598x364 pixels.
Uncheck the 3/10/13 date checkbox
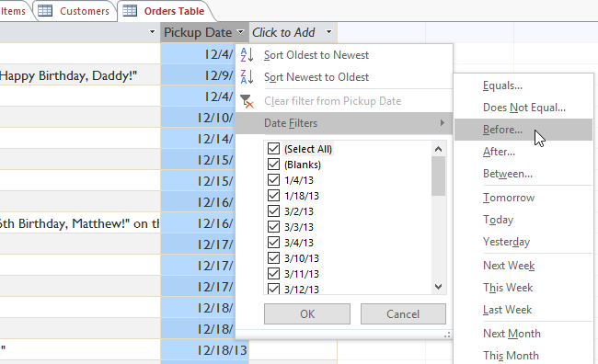click(273, 257)
